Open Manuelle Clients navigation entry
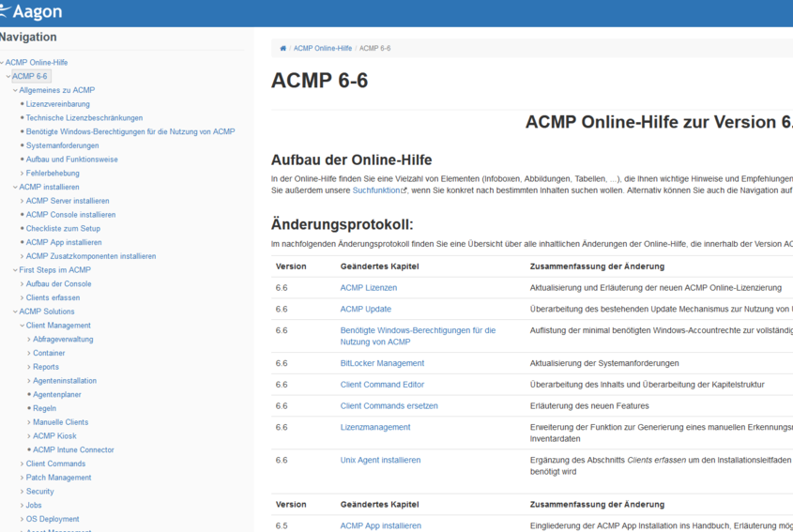Viewport: 793px width, 532px height. [61, 422]
